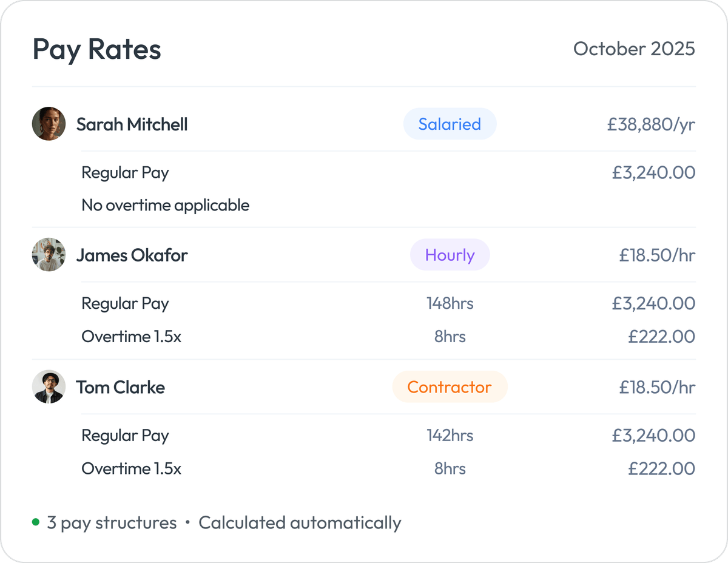
Task: Select the Contractor badge for Tom Clarke
Action: tap(450, 386)
